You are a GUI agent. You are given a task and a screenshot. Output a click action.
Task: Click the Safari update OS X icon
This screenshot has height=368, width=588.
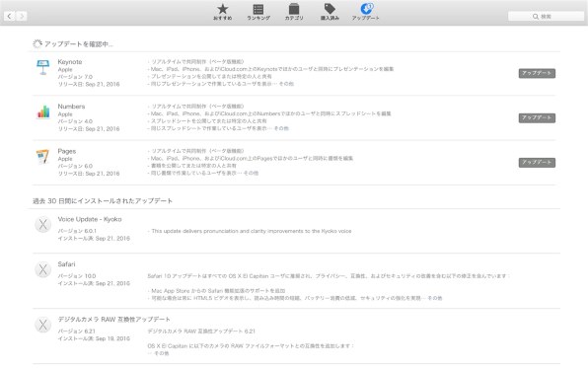[42, 269]
